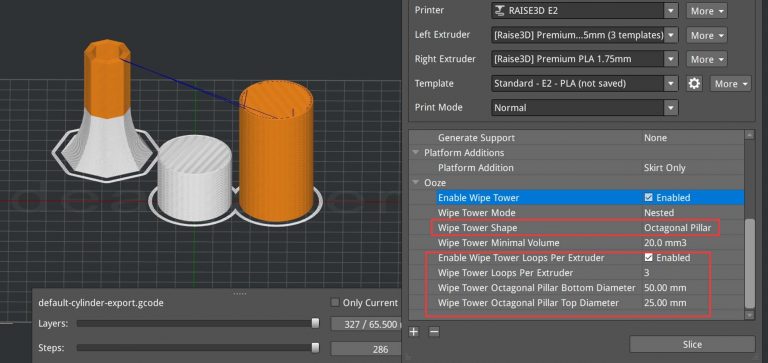Open template settings gear icon
The height and width of the screenshot is (363, 768).
click(694, 83)
